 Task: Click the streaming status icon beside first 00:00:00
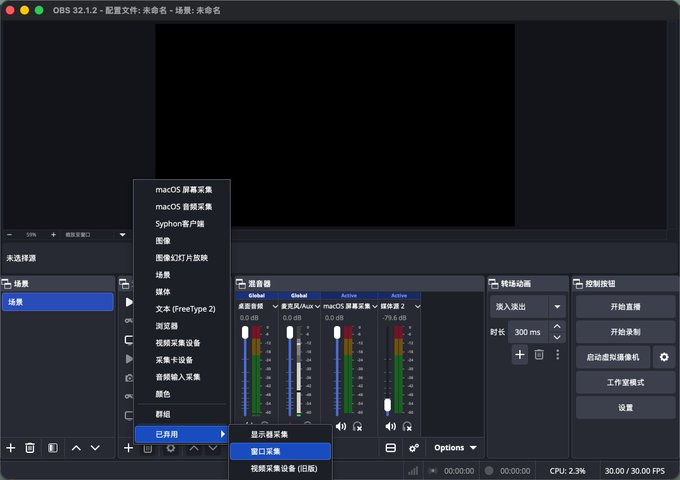tap(432, 471)
